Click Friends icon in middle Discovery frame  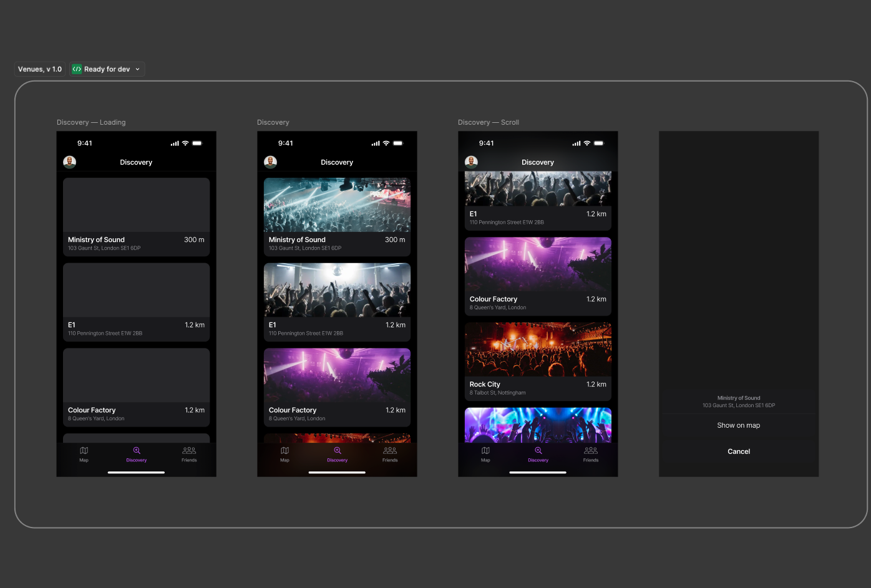[x=390, y=450]
